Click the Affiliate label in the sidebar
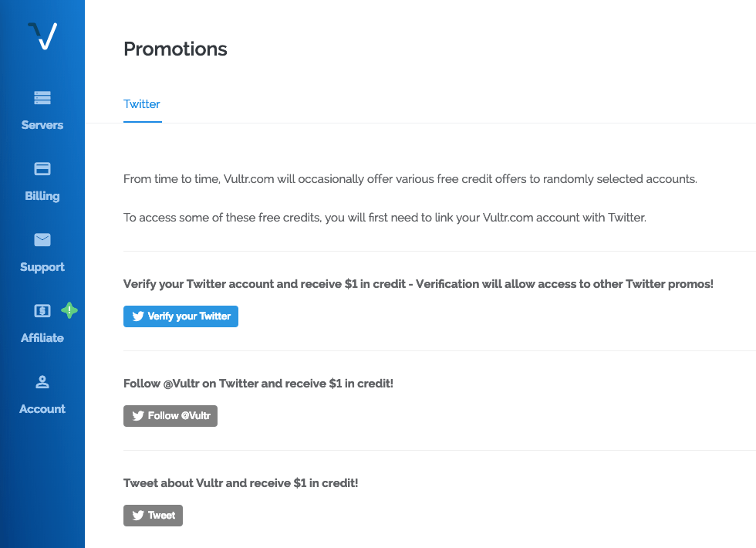The image size is (756, 548). tap(42, 337)
